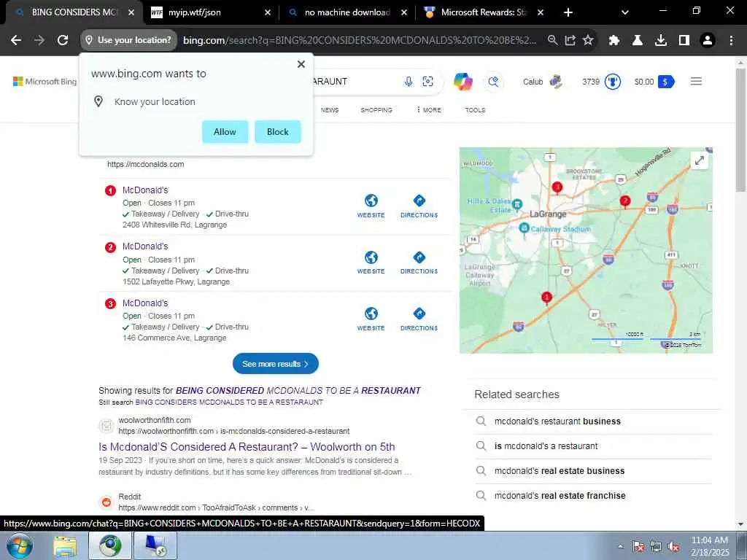Open the $0.00 cashback icon
This screenshot has width=747, height=560.
(x=666, y=82)
